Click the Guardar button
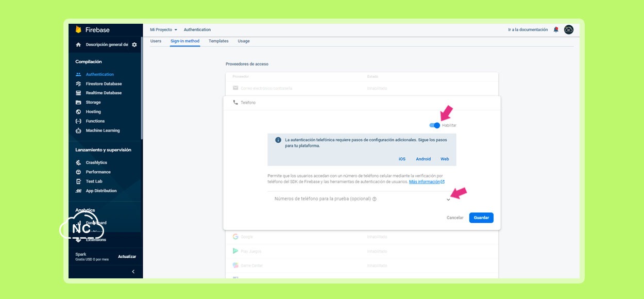This screenshot has width=644, height=299. (481, 218)
